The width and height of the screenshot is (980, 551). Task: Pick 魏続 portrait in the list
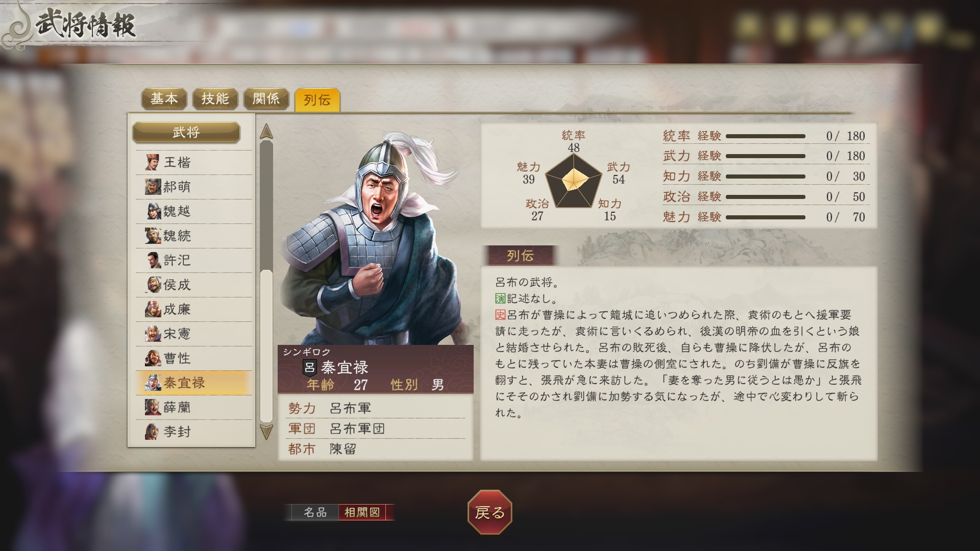[x=152, y=236]
